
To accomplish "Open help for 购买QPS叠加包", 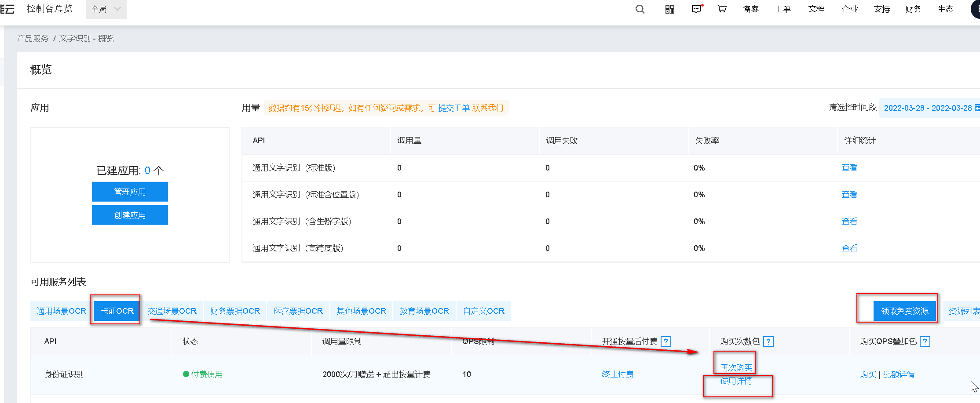I will point(925,341).
